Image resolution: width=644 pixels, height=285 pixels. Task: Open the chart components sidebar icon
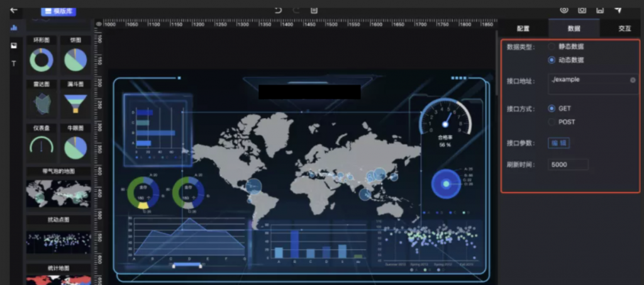14,28
